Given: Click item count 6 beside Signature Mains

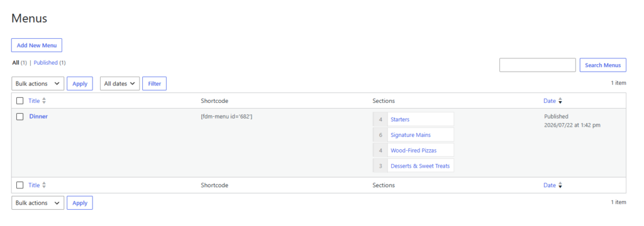Looking at the screenshot, I should point(380,135).
